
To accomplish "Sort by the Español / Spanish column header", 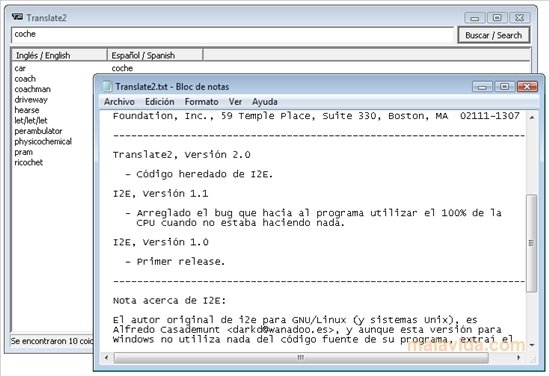I will click(x=155, y=55).
